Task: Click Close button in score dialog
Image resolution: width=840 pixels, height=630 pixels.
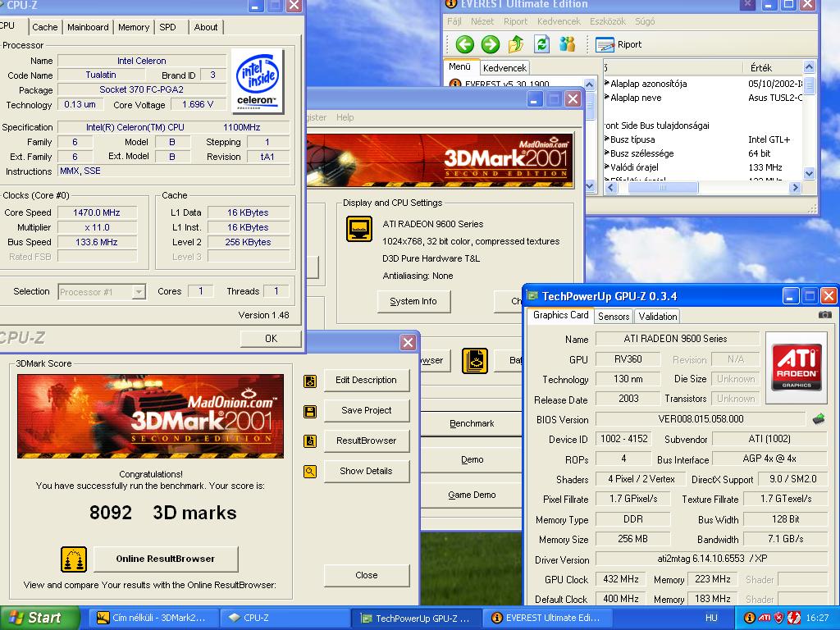Action: point(367,575)
